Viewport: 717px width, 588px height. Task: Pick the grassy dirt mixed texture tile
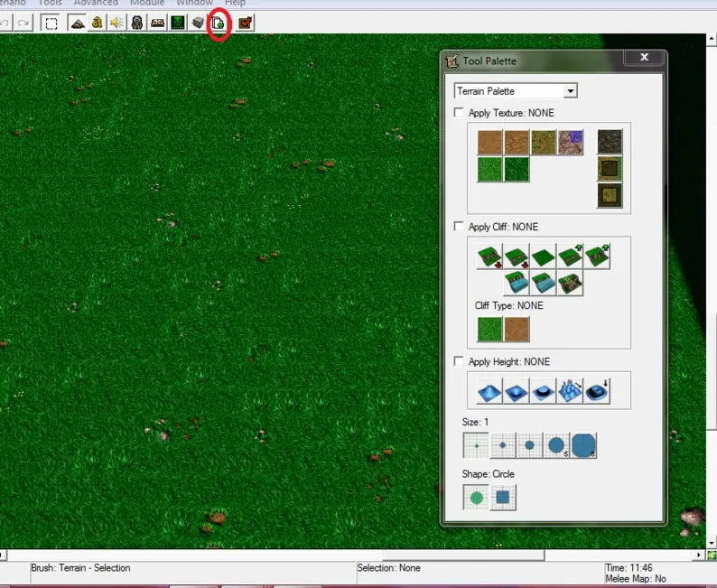[544, 142]
